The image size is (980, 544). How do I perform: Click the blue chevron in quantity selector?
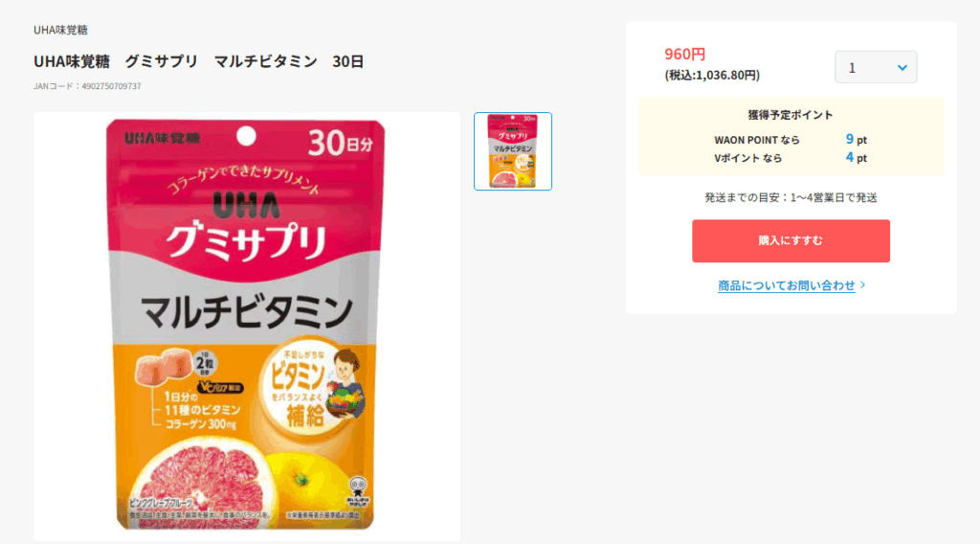(x=902, y=68)
